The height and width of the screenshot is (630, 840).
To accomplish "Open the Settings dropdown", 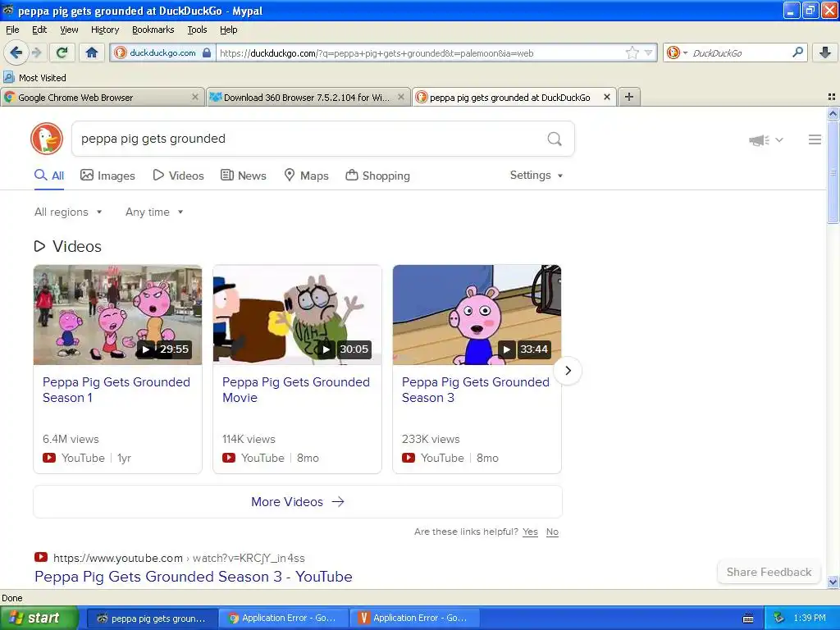I will pyautogui.click(x=536, y=176).
